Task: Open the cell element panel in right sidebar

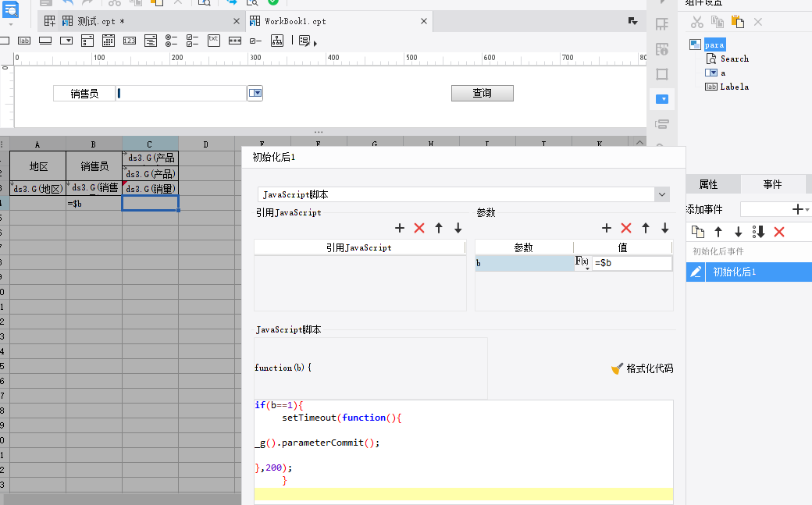Action: pos(662,24)
